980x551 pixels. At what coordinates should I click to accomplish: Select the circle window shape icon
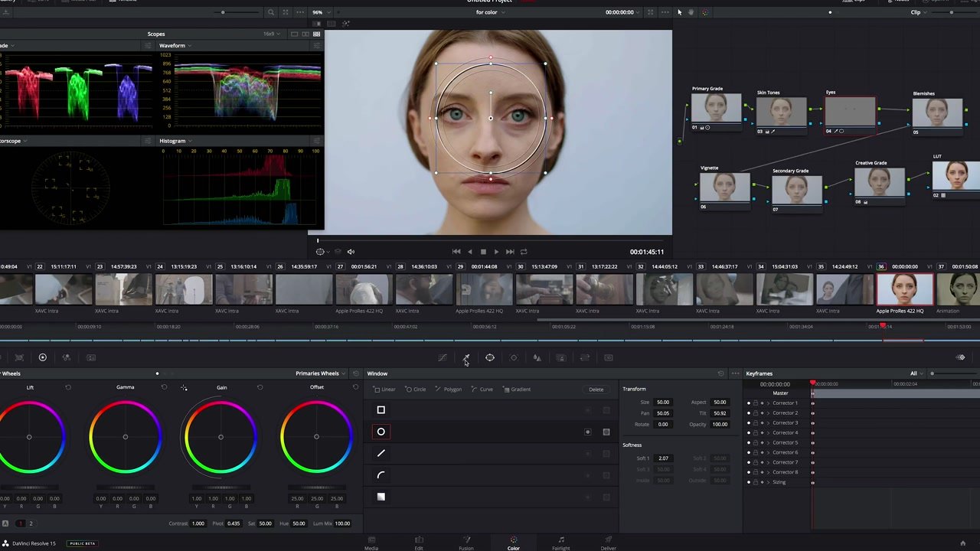381,432
